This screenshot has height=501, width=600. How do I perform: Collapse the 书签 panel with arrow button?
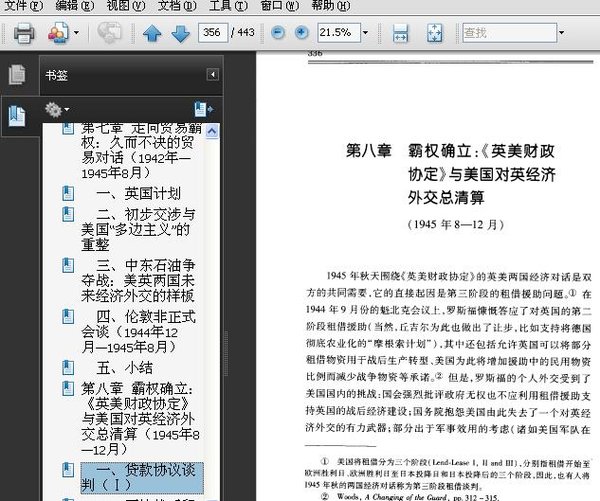point(213,74)
